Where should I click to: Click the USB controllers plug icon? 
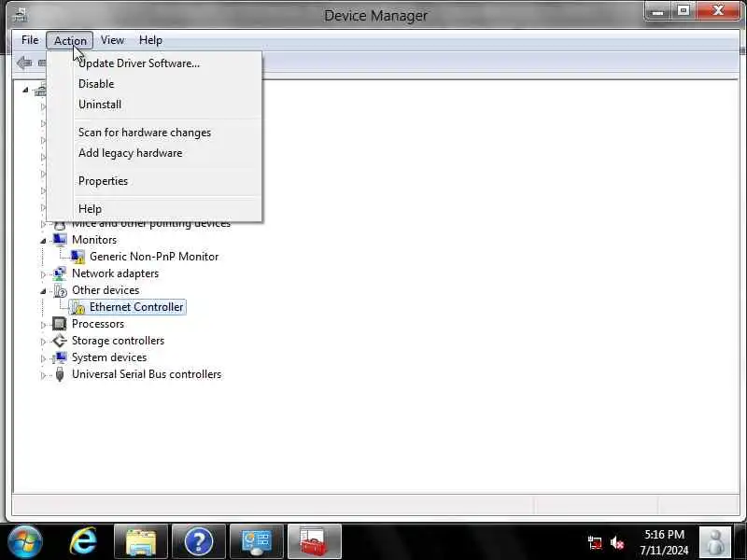[x=60, y=374]
